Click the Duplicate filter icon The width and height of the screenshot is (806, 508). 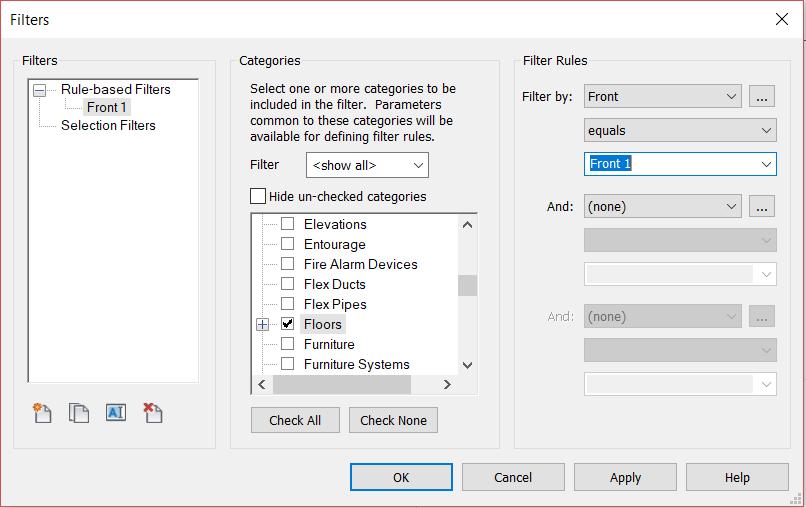point(79,412)
